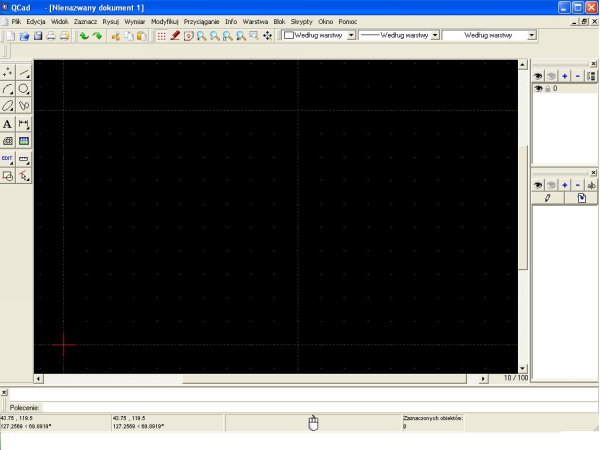Image resolution: width=600 pixels, height=450 pixels.
Task: Save the drawing with floppy icon
Action: (x=38, y=36)
